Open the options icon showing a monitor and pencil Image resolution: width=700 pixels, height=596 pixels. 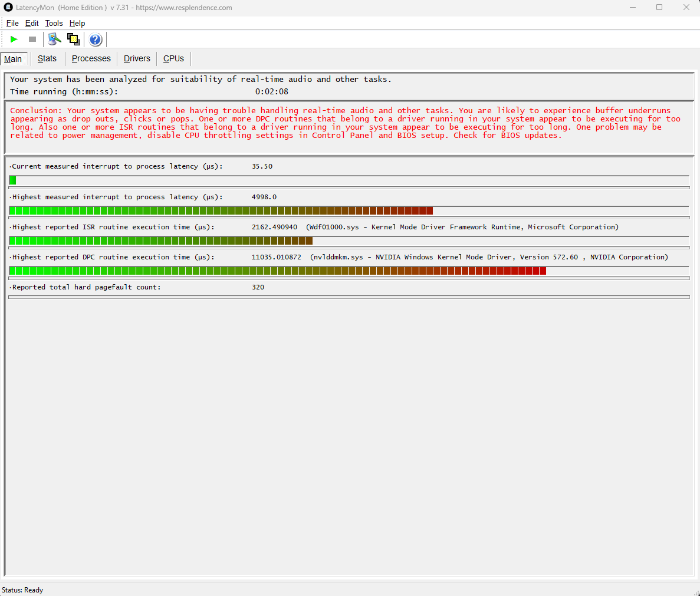54,39
